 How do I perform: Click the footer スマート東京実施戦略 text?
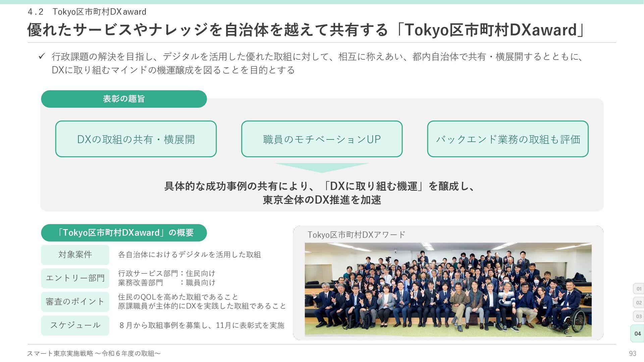(x=94, y=353)
